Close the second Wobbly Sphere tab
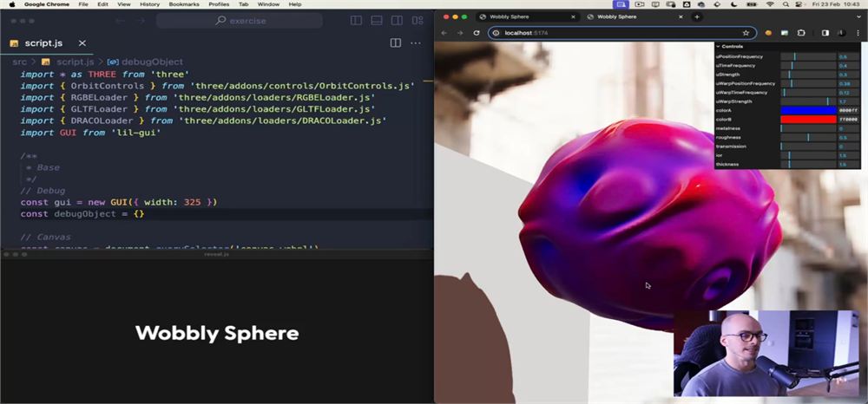This screenshot has width=868, height=404. click(681, 16)
